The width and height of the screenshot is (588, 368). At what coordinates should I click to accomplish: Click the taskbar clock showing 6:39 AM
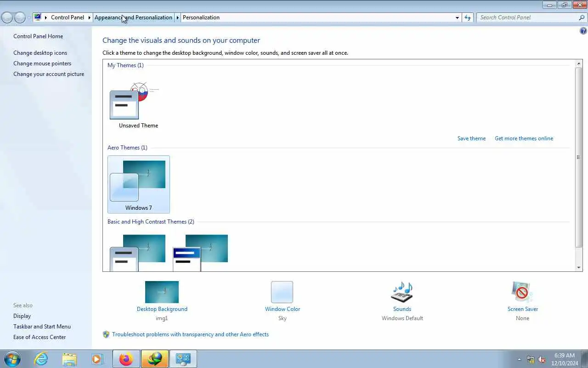pos(565,359)
